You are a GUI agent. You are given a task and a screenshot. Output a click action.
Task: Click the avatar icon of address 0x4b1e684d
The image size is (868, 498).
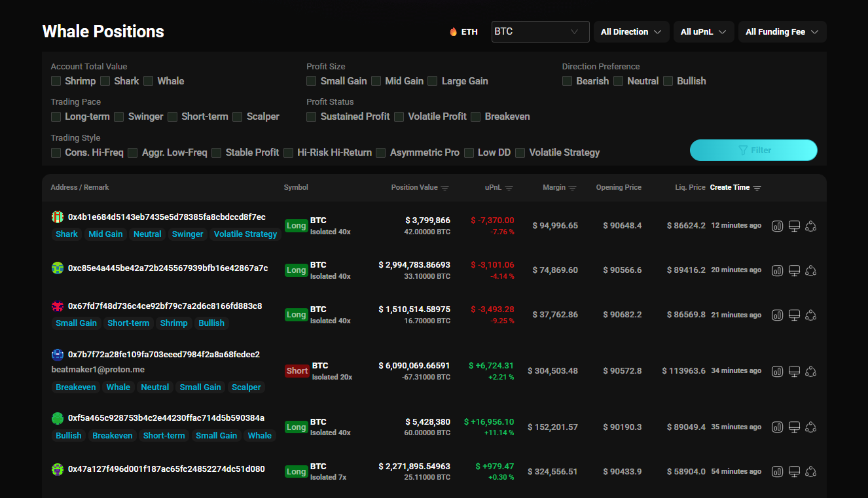pyautogui.click(x=58, y=217)
